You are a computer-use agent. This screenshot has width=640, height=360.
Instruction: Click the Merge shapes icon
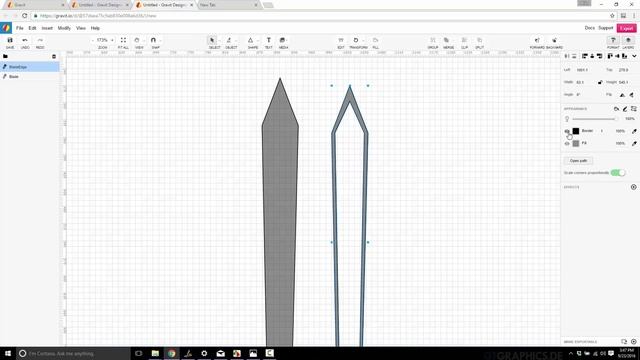[447, 40]
